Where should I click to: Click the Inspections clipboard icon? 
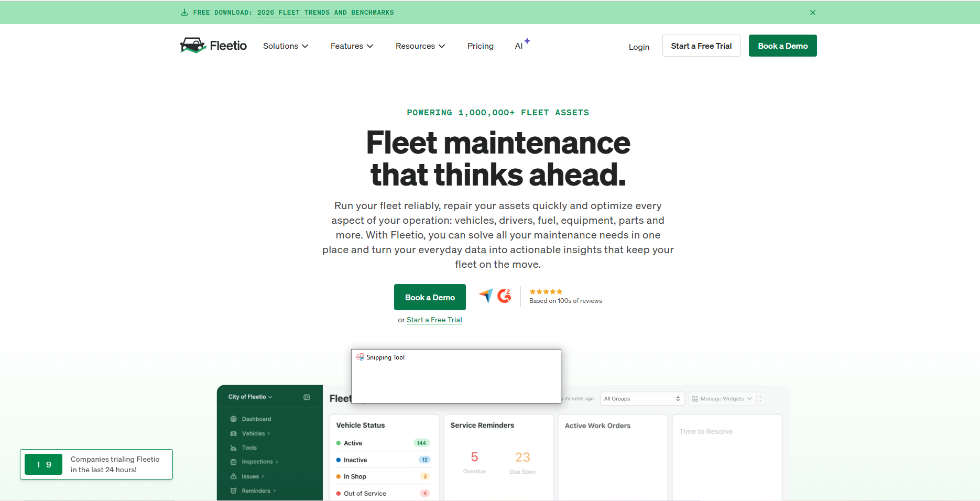point(234,462)
